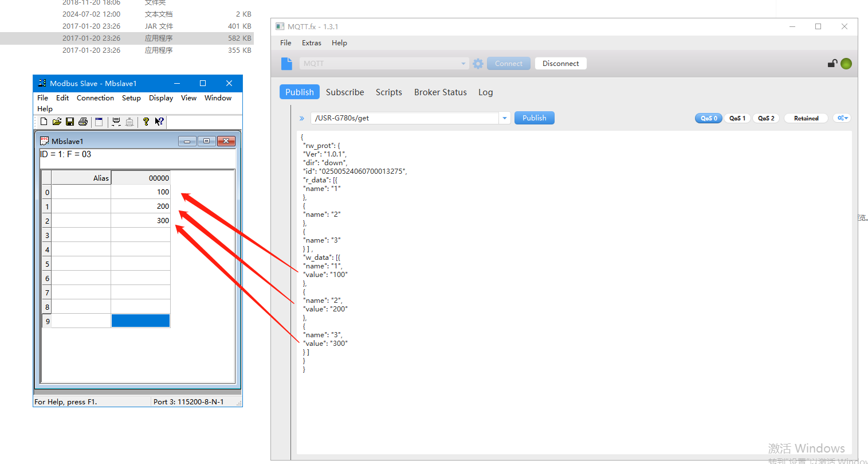
Task: Open the Help menu in Modbus Slave
Action: coord(45,109)
